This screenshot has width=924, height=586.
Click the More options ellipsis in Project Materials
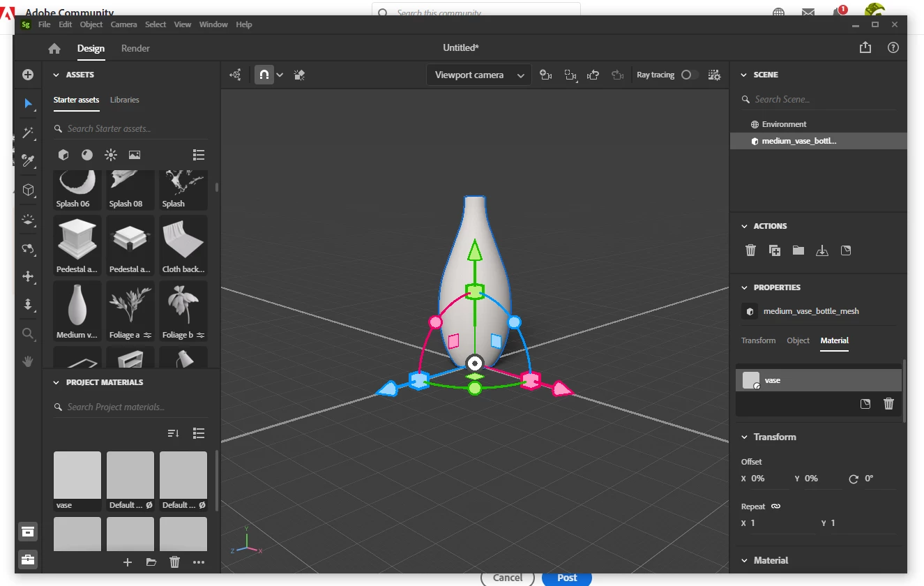click(199, 562)
